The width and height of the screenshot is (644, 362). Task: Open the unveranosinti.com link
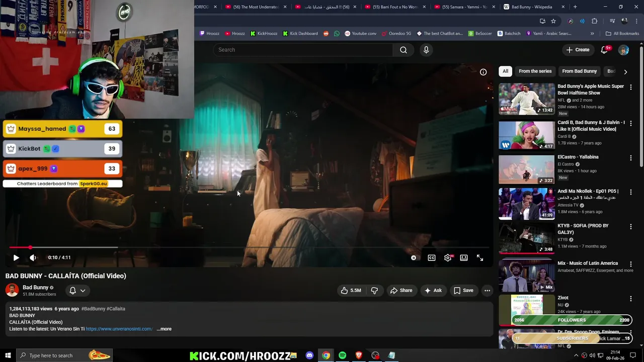click(x=119, y=329)
